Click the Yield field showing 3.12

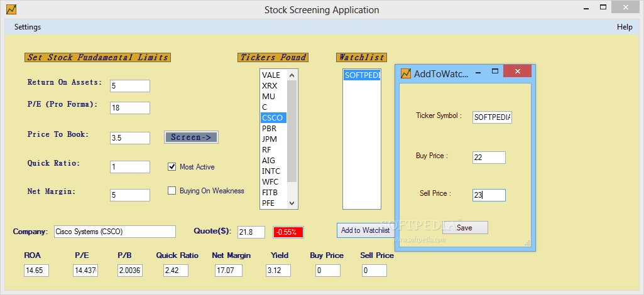coord(278,271)
